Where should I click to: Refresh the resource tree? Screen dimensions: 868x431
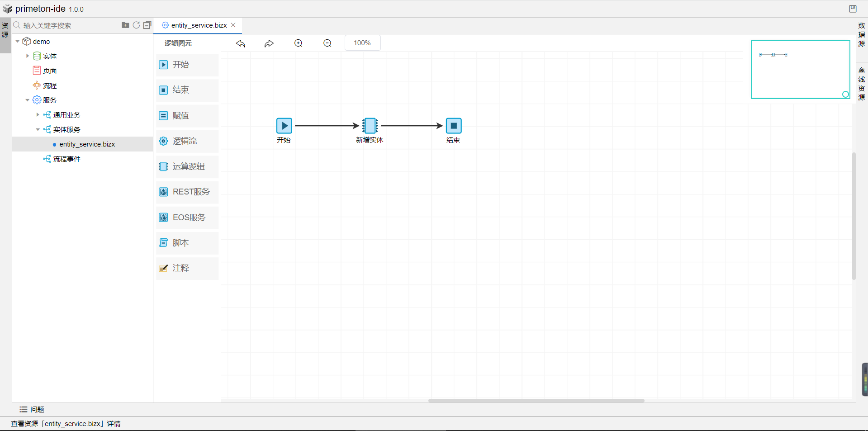(136, 25)
